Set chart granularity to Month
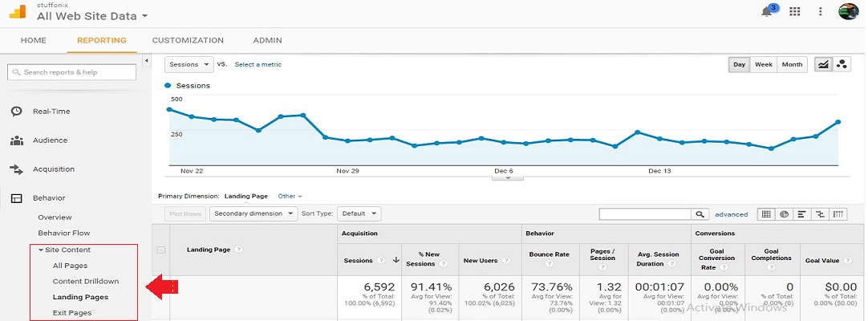This screenshot has height=321, width=868. pos(792,65)
